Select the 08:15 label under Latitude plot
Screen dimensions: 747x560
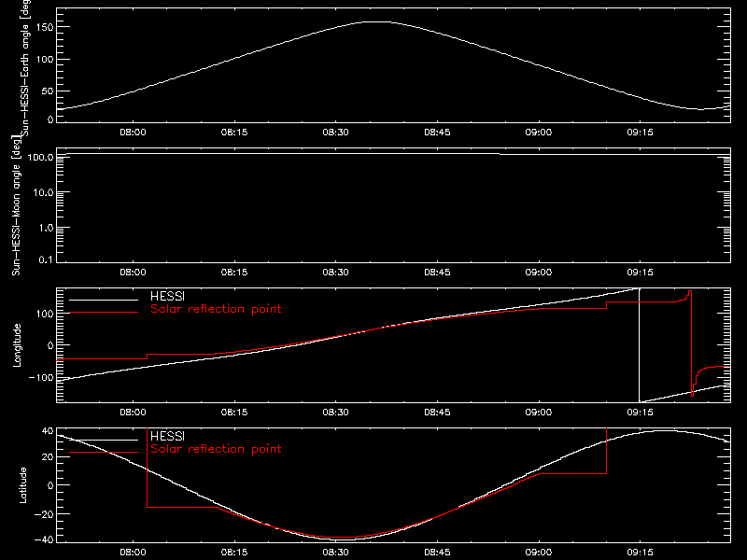coord(234,553)
